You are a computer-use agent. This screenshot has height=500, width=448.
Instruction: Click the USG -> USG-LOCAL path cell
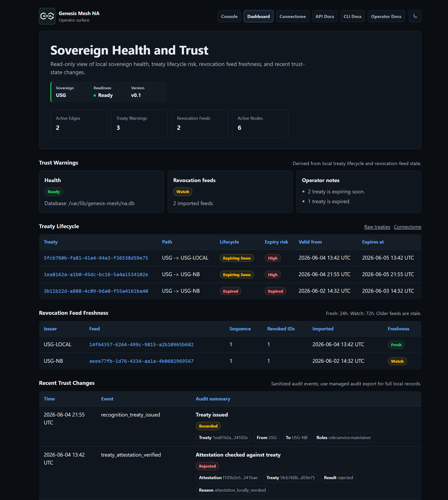click(185, 258)
